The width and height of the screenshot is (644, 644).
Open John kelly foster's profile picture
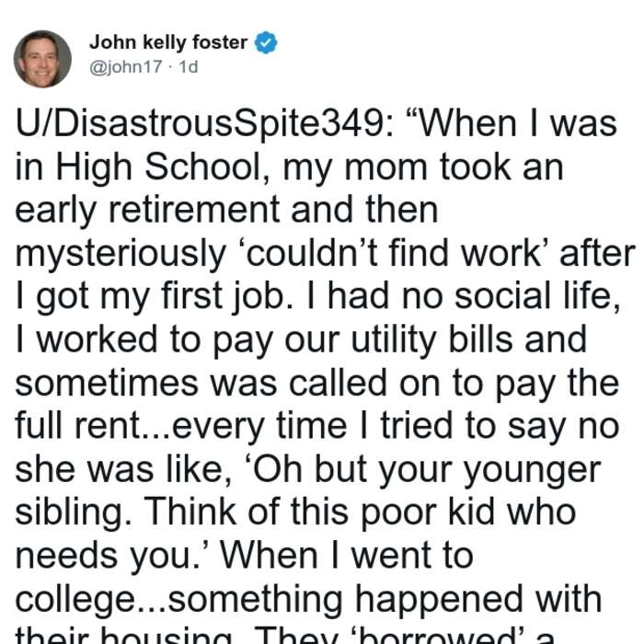click(42, 59)
